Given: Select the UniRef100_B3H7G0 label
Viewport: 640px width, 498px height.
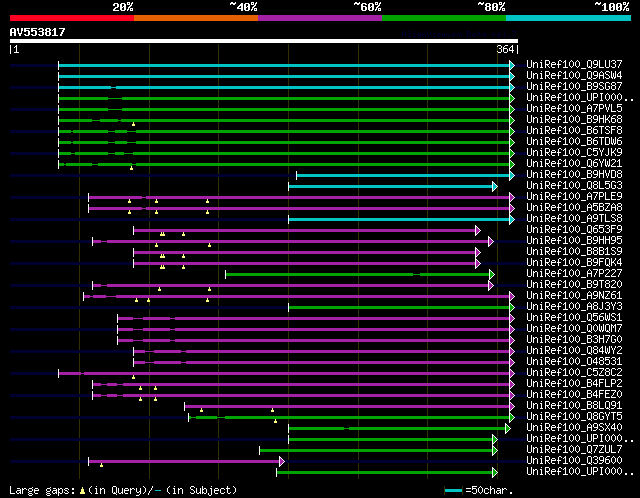Looking at the screenshot, I should point(574,340).
